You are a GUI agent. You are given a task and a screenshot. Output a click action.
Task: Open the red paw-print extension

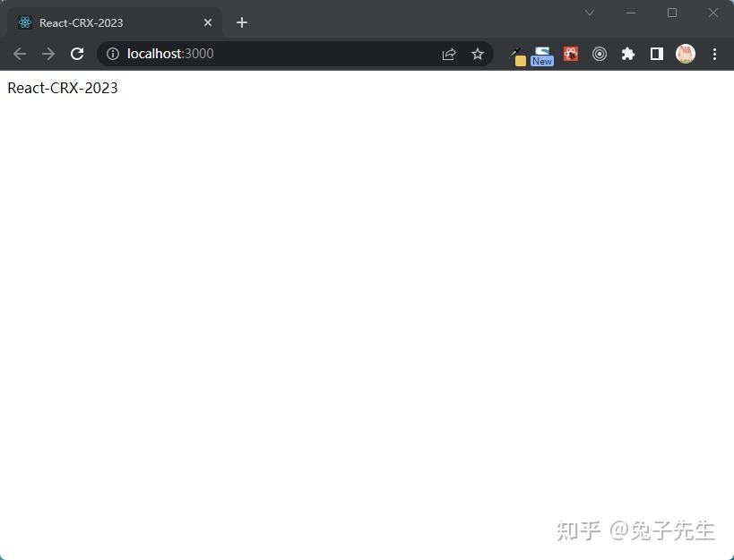(571, 54)
